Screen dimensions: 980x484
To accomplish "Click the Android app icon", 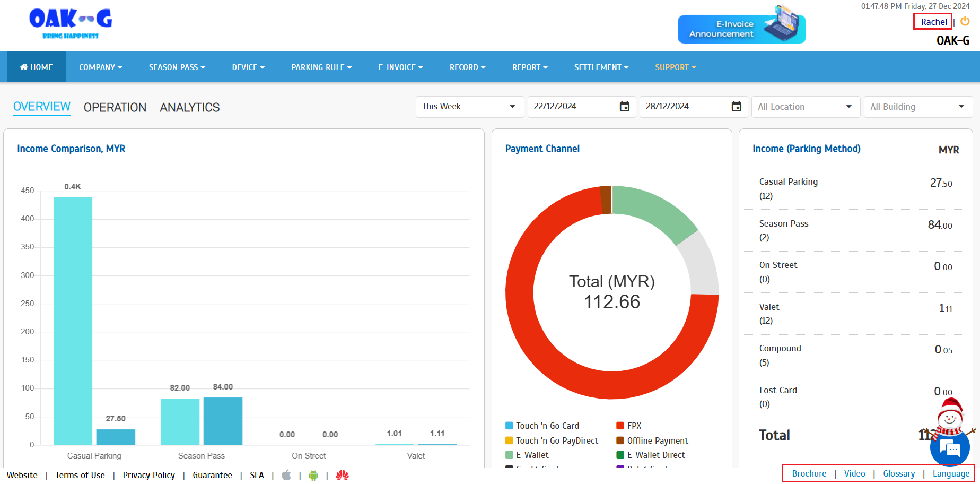I will [313, 476].
